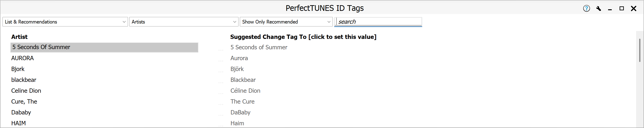Select the AURORA artist entry
Screen dimensions: 644x128
[x=23, y=58]
